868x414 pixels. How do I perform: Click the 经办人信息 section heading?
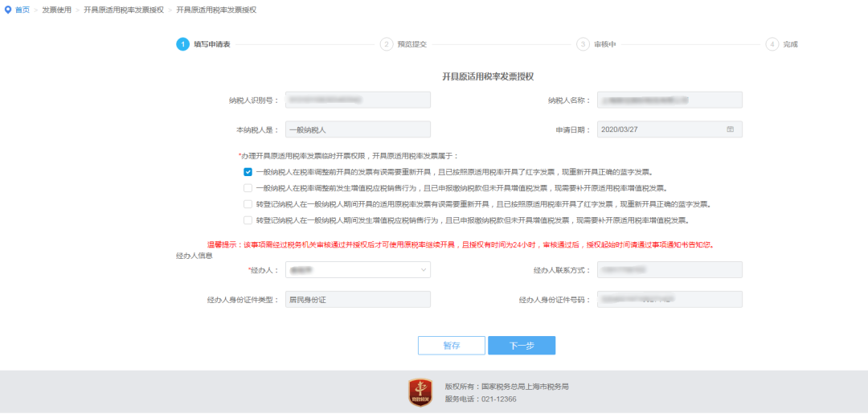coord(194,256)
